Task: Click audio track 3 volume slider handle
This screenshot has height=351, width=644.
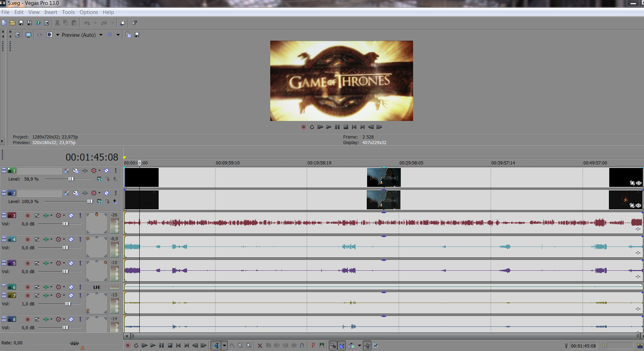Action: (x=65, y=224)
